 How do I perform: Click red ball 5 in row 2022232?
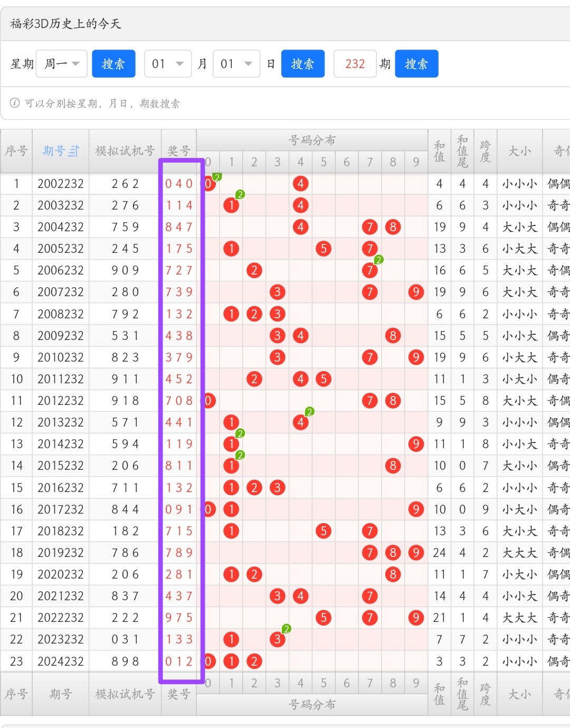324,618
